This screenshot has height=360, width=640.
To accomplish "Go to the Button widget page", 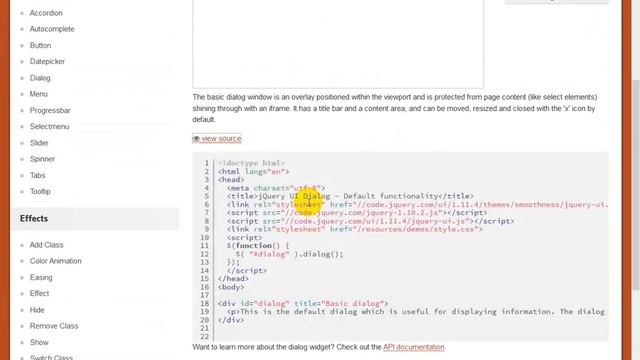I will click(40, 45).
